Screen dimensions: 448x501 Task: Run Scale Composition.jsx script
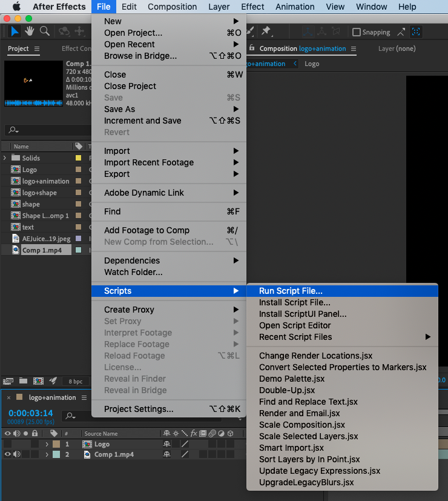pos(342,425)
